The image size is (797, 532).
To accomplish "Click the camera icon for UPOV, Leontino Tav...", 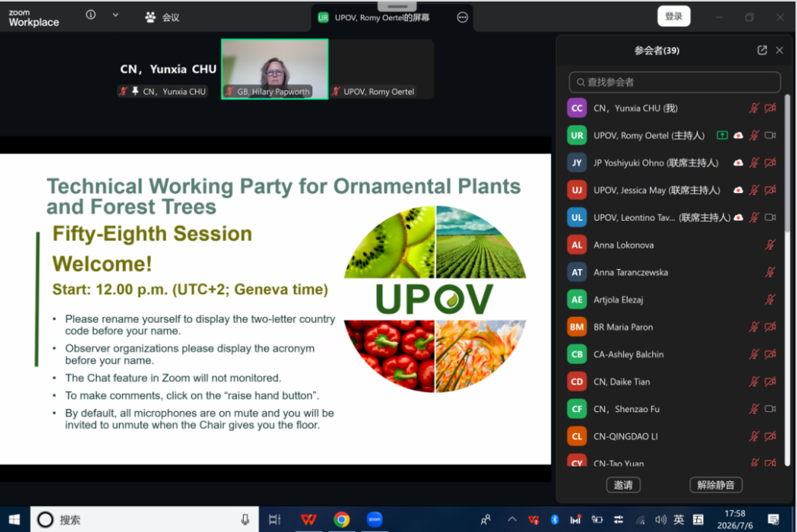I will pos(770,218).
